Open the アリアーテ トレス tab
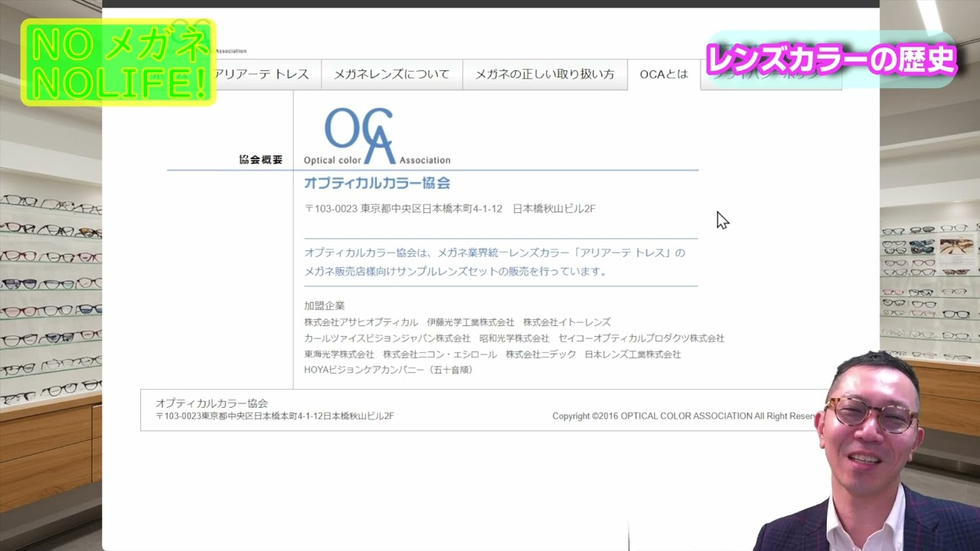The image size is (980, 551). tap(265, 74)
